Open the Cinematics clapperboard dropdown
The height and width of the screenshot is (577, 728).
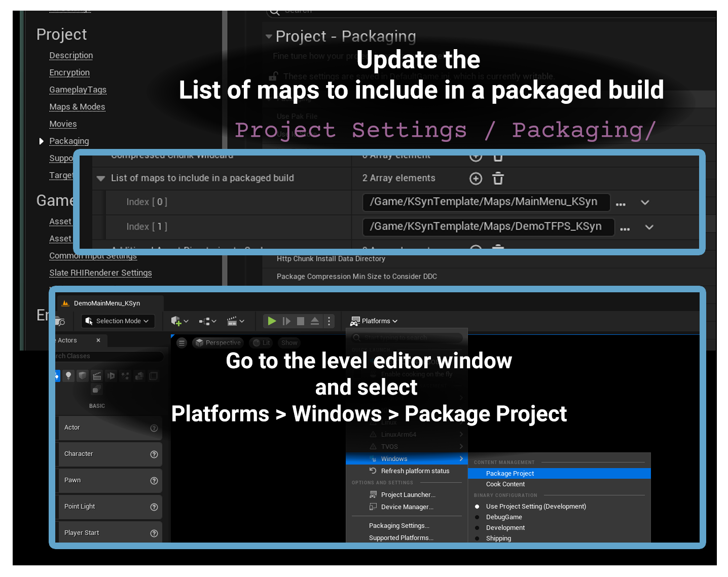coord(236,321)
